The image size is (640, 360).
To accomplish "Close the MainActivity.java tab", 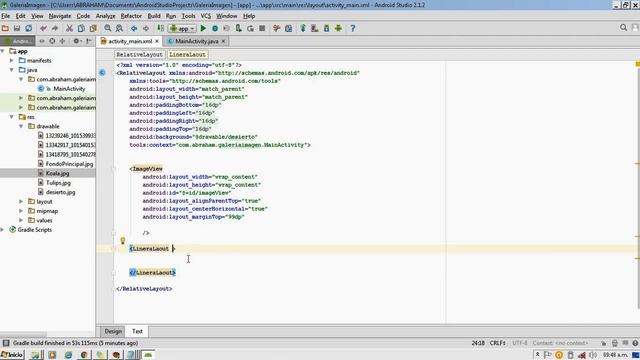I will pyautogui.click(x=223, y=41).
